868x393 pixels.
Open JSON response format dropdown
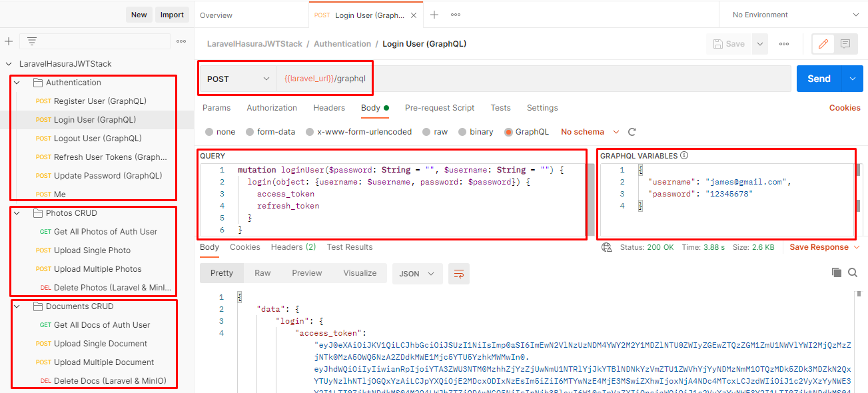418,273
